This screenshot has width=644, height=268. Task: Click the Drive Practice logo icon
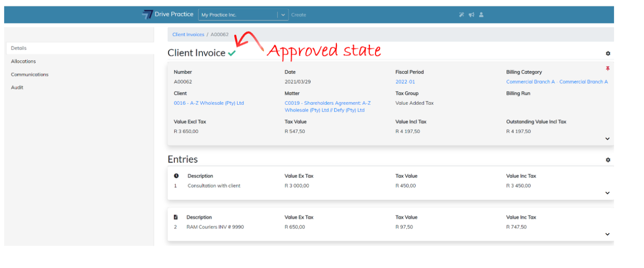coord(147,14)
